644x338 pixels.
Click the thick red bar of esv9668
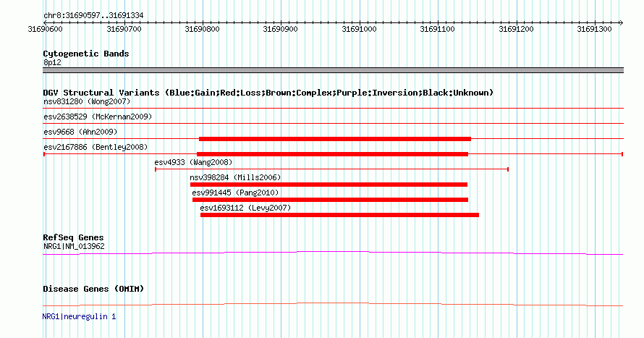tap(335, 139)
